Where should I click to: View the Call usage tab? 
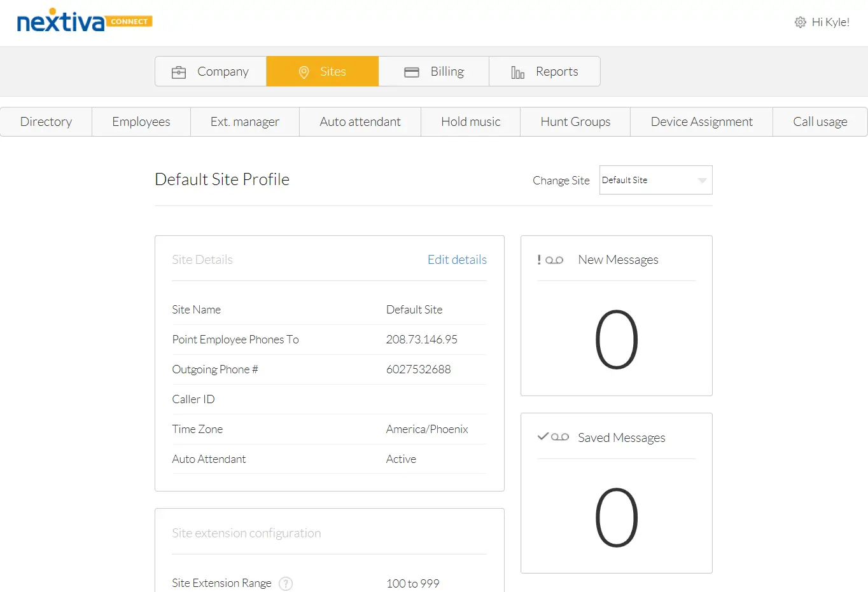tap(820, 121)
